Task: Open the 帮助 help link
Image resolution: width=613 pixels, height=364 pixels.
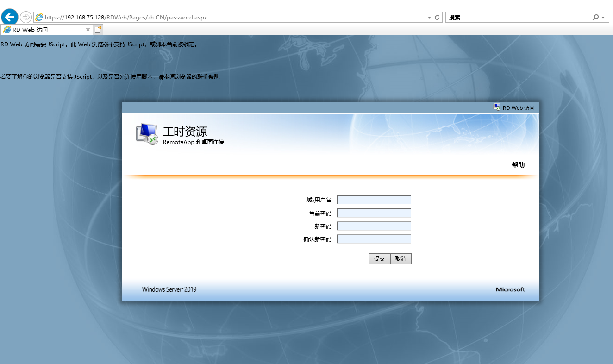Action: click(518, 165)
